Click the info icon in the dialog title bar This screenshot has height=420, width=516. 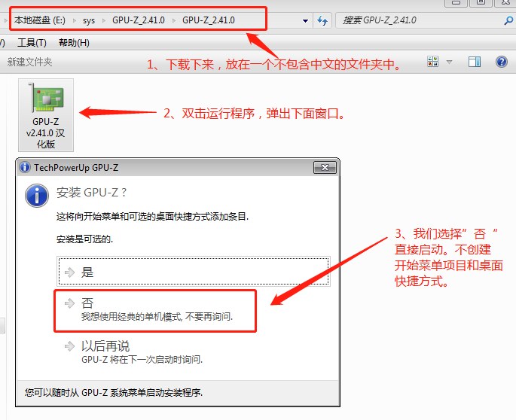pos(25,167)
